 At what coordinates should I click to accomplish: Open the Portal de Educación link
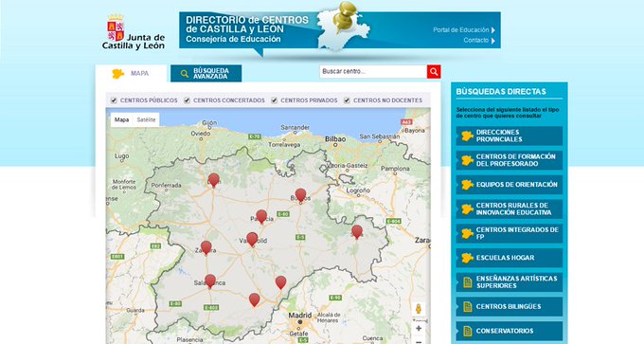(x=461, y=30)
